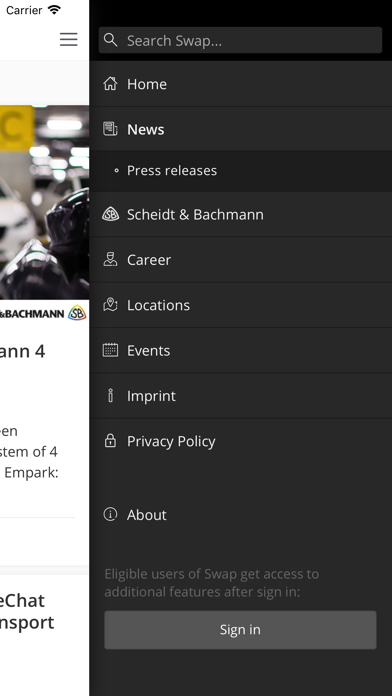392x696 pixels.
Task: Click the 'Eligible users of Swap' notice text
Action: 211,582
